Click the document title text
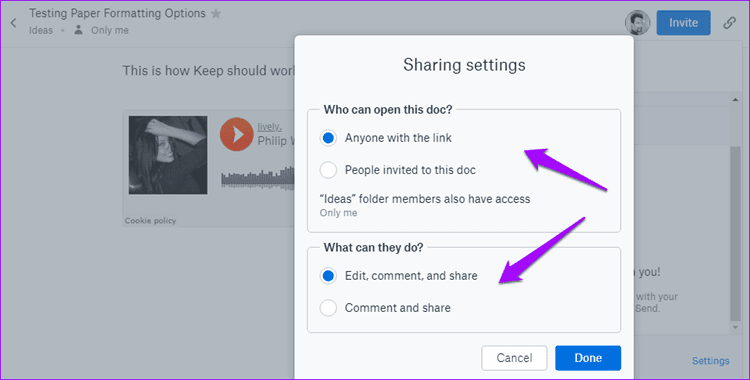Screen dimensions: 750x380 pyautogui.click(x=117, y=13)
